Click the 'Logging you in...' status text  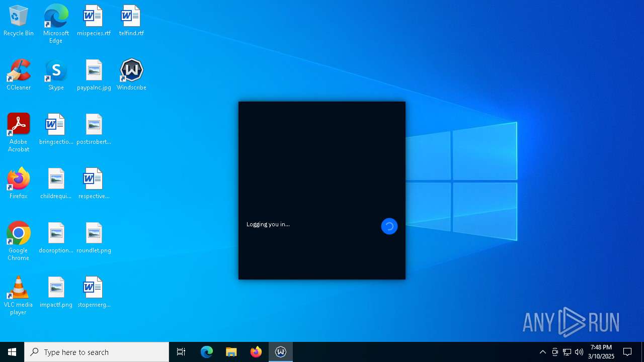[268, 224]
